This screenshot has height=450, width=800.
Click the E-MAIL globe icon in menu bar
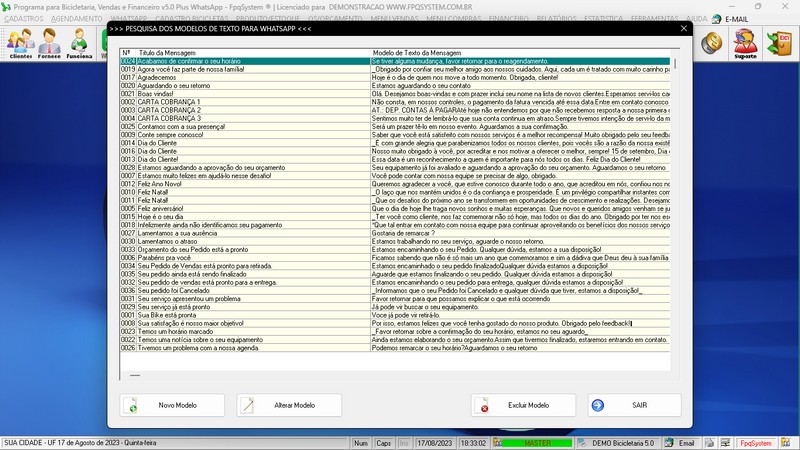click(716, 19)
